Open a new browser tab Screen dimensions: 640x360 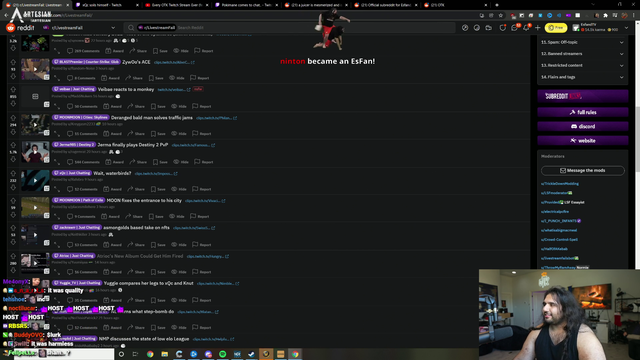tap(497, 5)
